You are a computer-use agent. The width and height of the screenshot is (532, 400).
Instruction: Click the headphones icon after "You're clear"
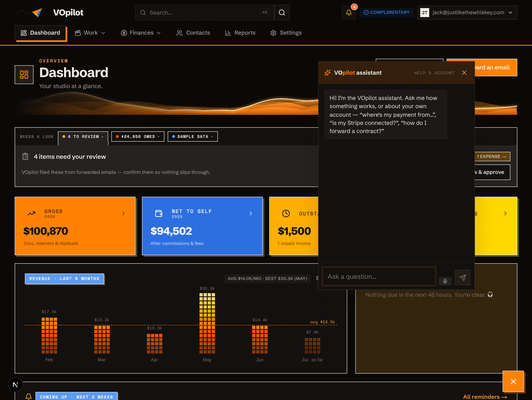(490, 295)
